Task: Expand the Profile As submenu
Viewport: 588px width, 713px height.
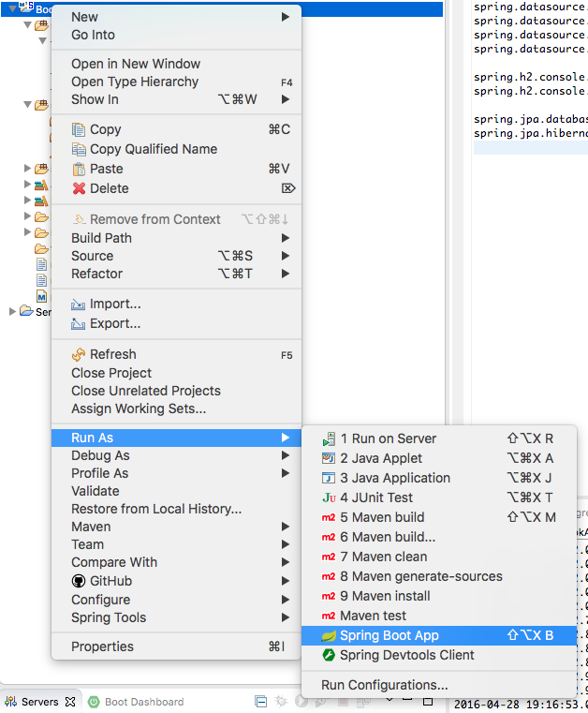Action: pyautogui.click(x=176, y=473)
